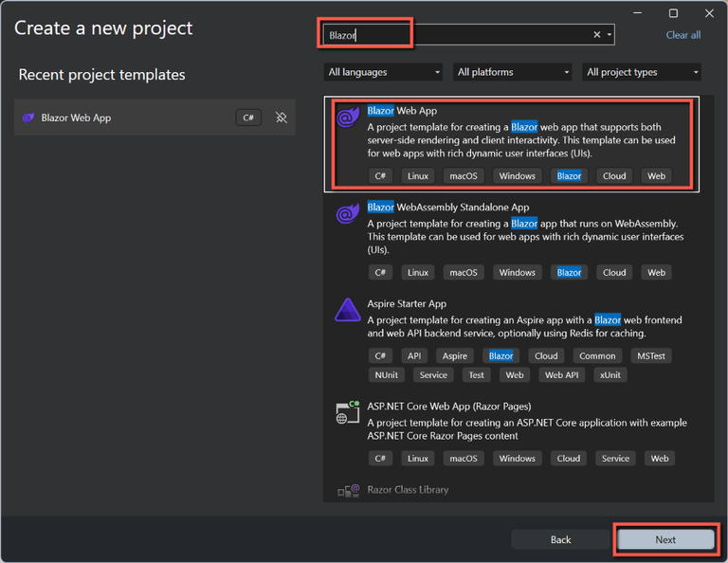Click the Razor Class Library icon

[347, 490]
